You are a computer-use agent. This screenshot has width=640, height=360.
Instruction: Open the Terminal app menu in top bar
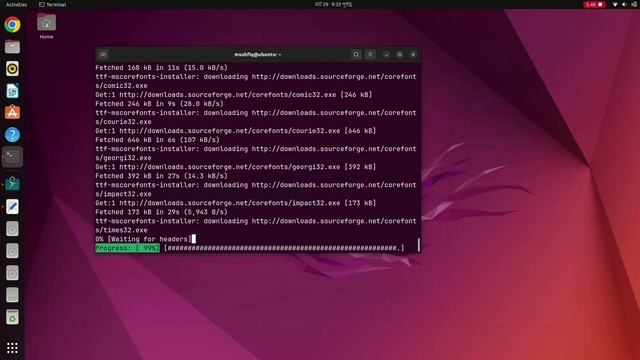coord(52,4)
